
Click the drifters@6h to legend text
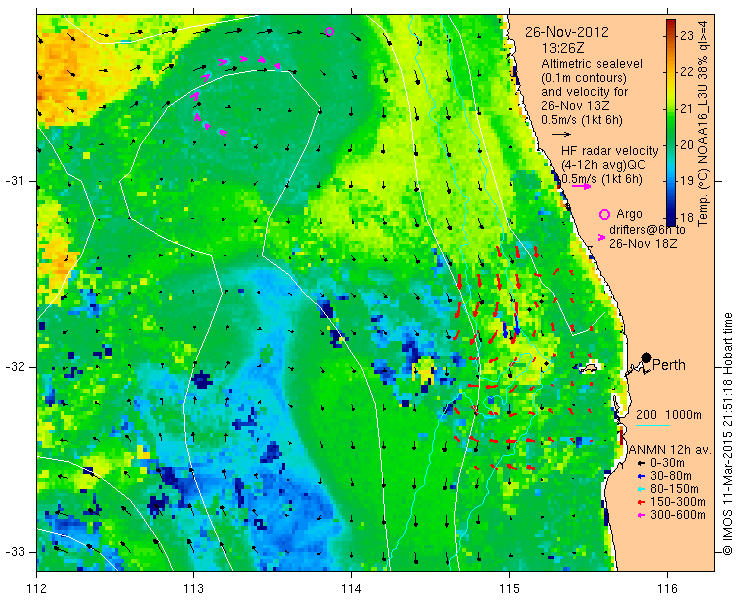click(x=647, y=230)
